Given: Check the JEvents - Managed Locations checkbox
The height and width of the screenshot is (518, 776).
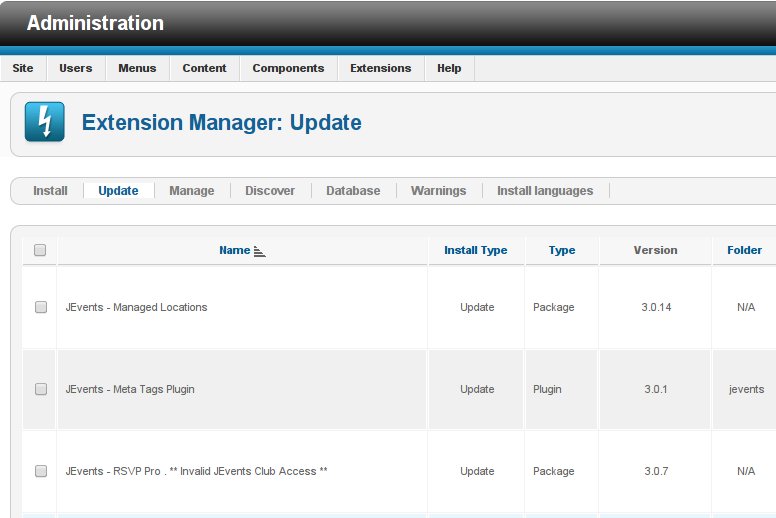Looking at the screenshot, I should point(41,307).
